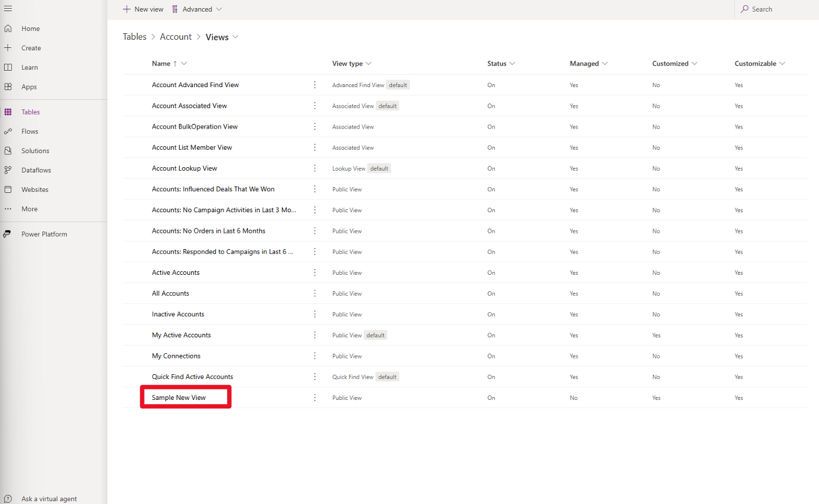The image size is (819, 504).
Task: Open more options for Sample New View
Action: tap(315, 398)
